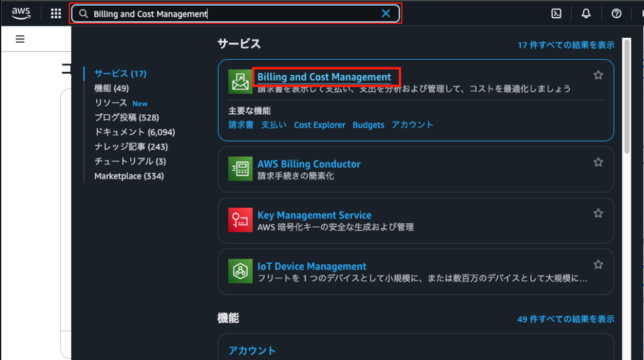Select the 機能 (49) filter
This screenshot has width=644, height=360.
tap(112, 88)
